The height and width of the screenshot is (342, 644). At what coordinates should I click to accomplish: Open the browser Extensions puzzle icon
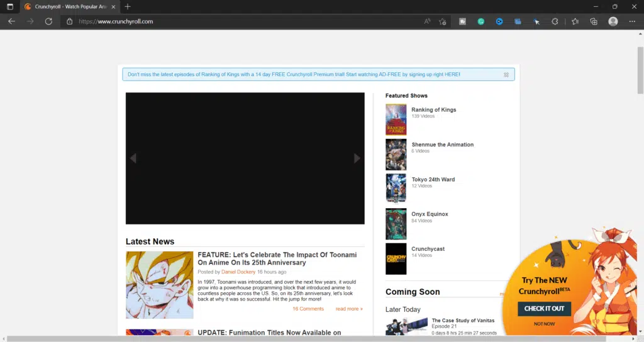[555, 21]
